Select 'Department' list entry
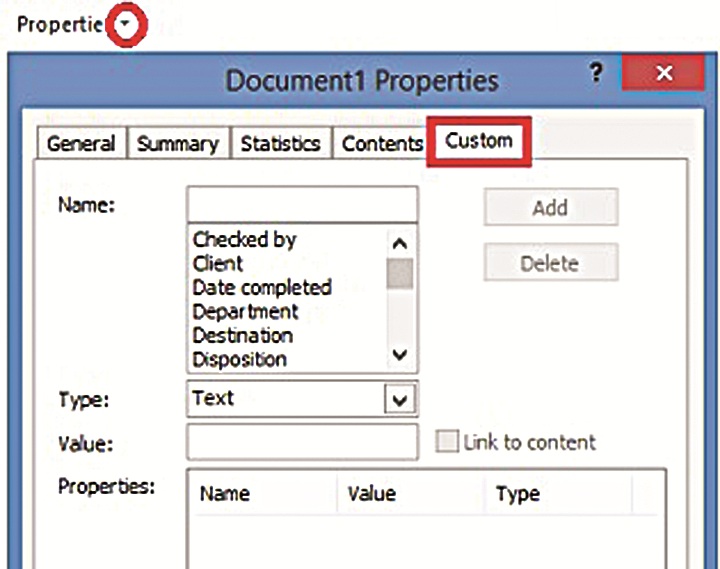 [247, 312]
